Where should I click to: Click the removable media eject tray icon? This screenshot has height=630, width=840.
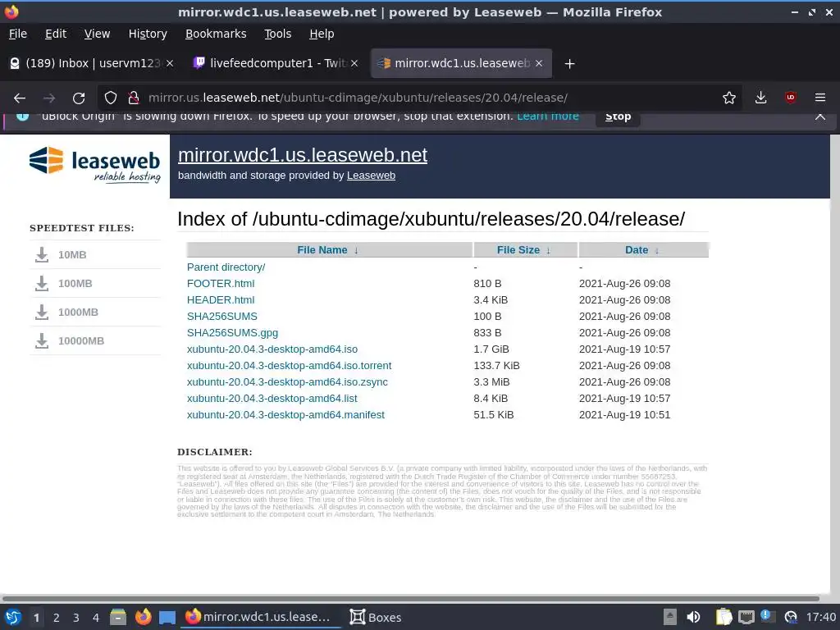(x=669, y=617)
